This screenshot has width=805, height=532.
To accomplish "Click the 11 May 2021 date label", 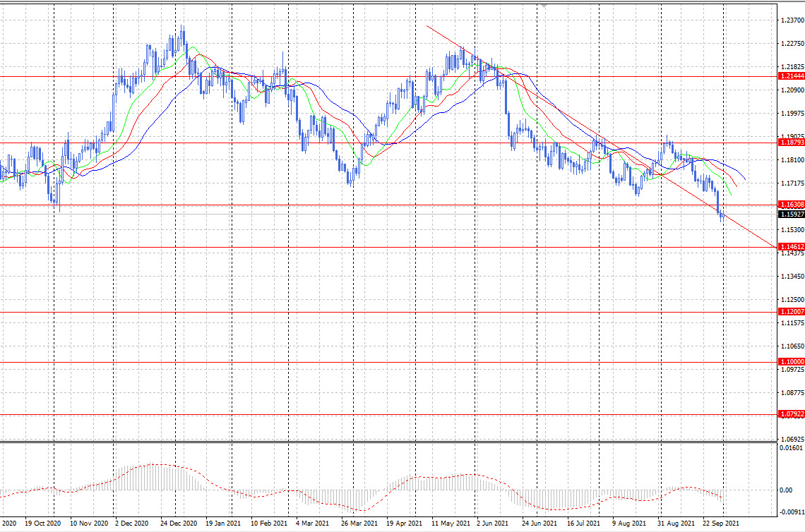I will point(451,524).
